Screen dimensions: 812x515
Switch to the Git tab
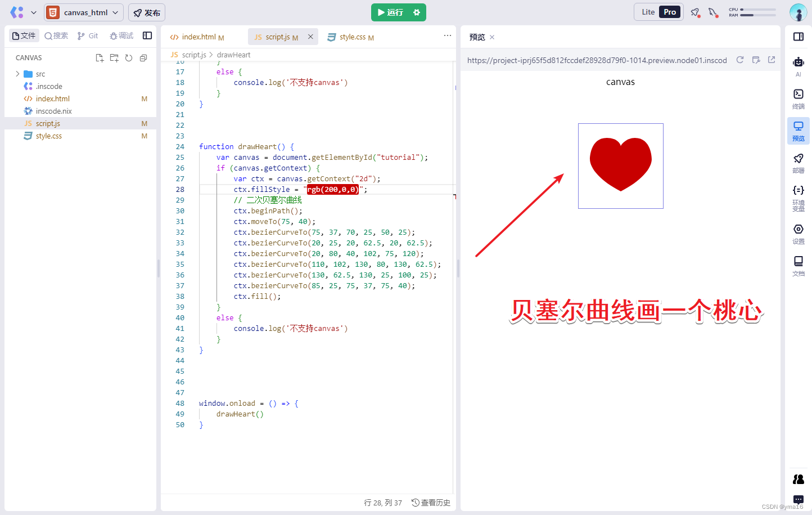[x=88, y=35]
